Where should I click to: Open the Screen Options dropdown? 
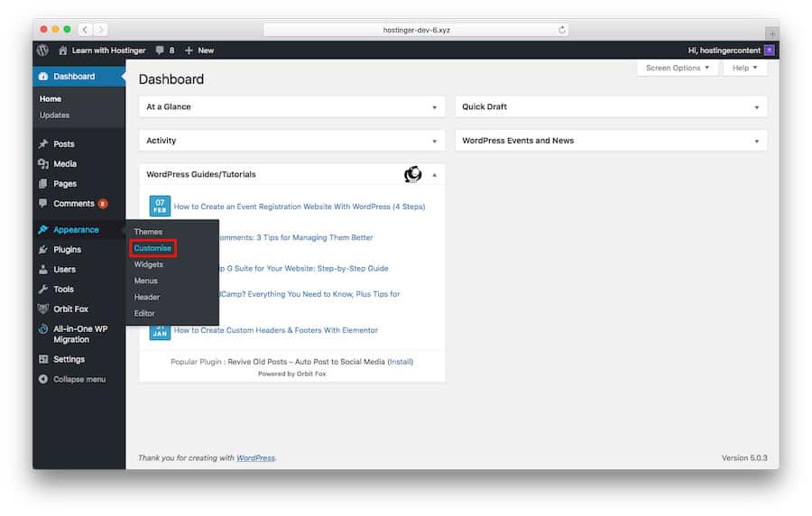pos(678,68)
